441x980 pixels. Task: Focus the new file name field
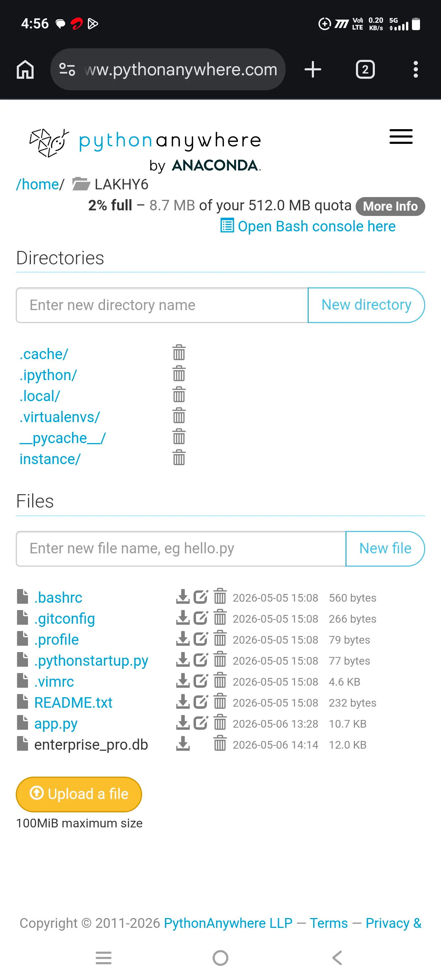point(181,548)
